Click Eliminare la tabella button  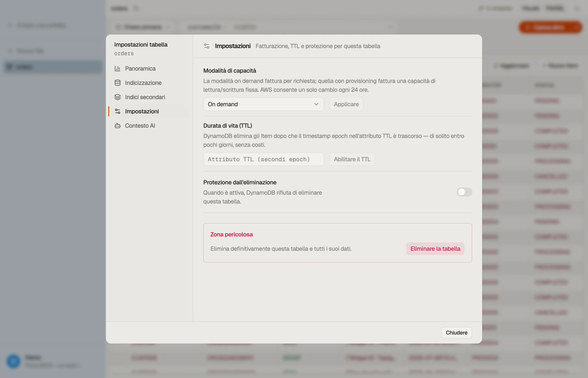[x=435, y=249]
